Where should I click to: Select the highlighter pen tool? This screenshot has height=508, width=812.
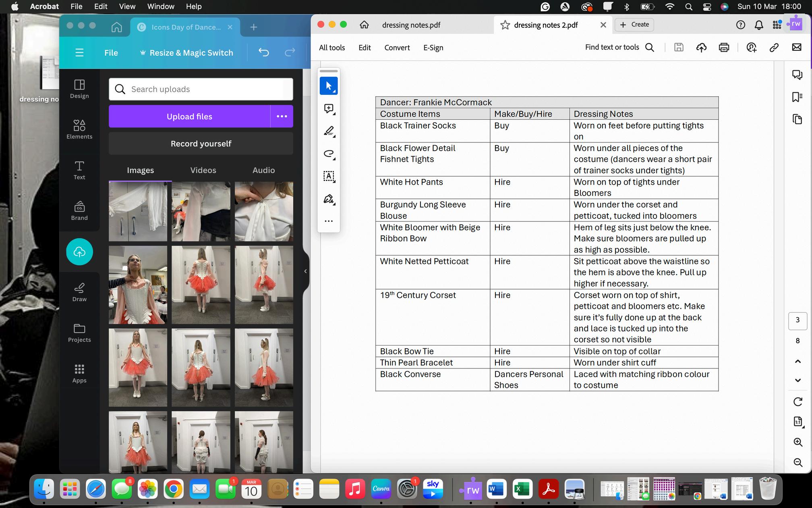[328, 131]
